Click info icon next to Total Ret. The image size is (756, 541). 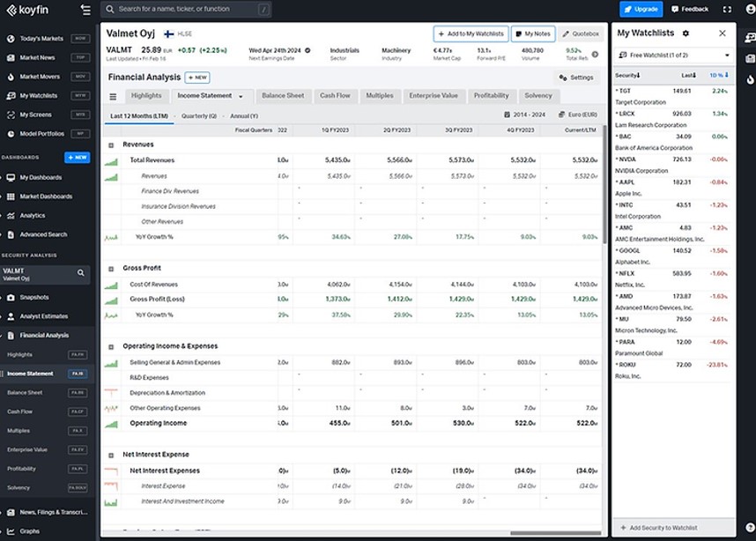pos(595,55)
